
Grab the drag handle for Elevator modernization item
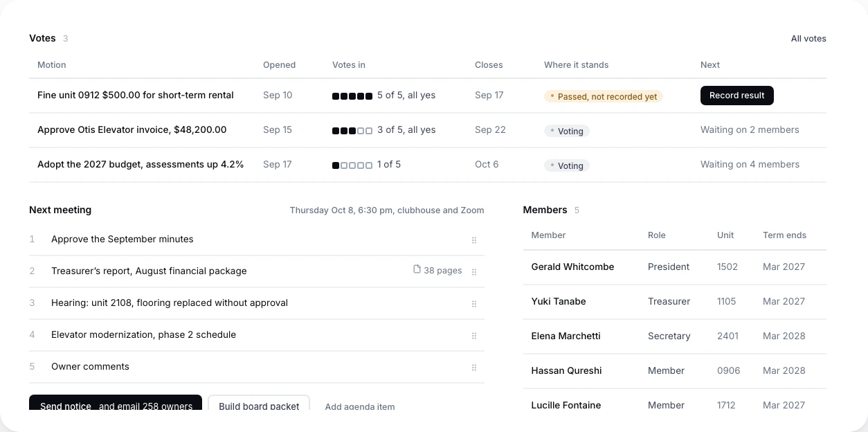pyautogui.click(x=474, y=336)
